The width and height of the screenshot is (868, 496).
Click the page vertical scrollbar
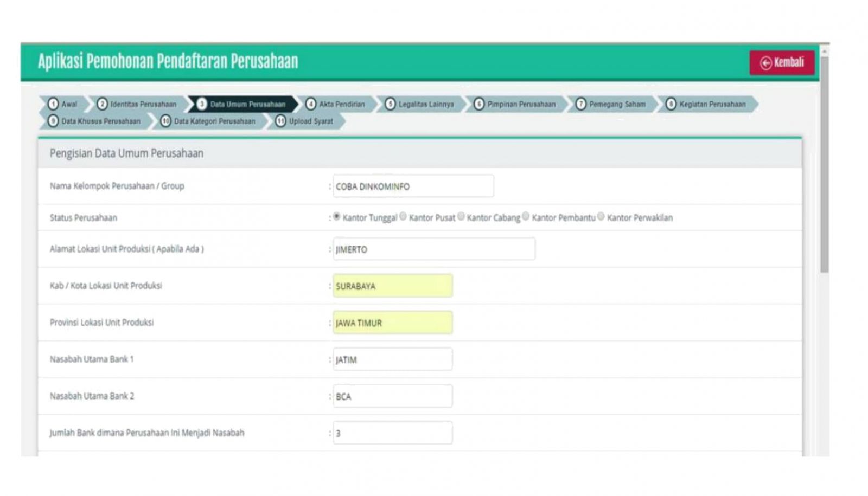[x=824, y=163]
